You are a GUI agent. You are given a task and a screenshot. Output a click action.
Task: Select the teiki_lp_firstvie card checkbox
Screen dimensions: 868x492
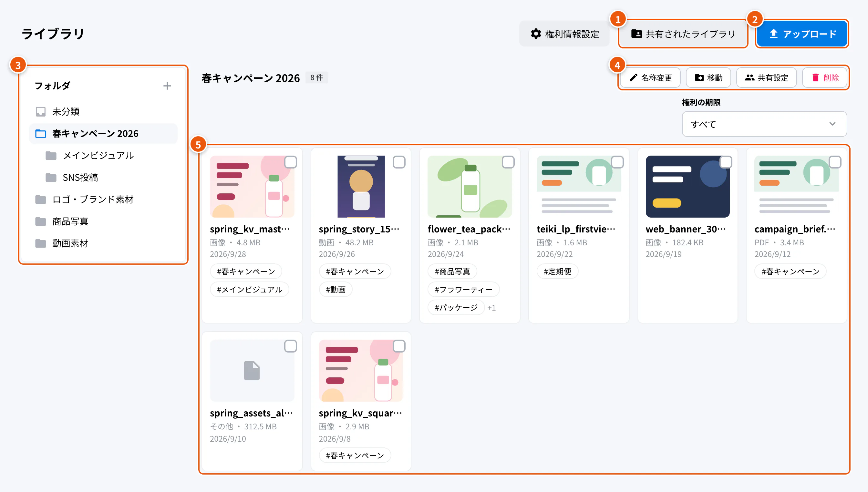617,162
